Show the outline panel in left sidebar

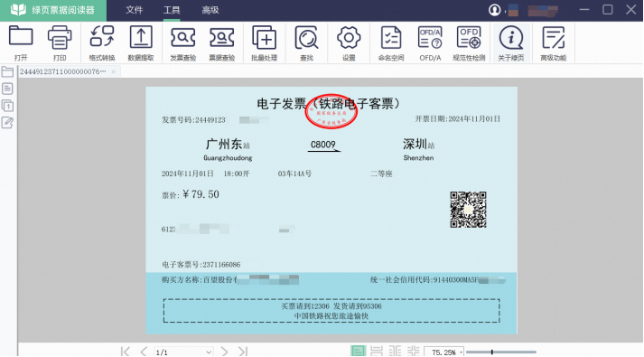click(x=7, y=89)
